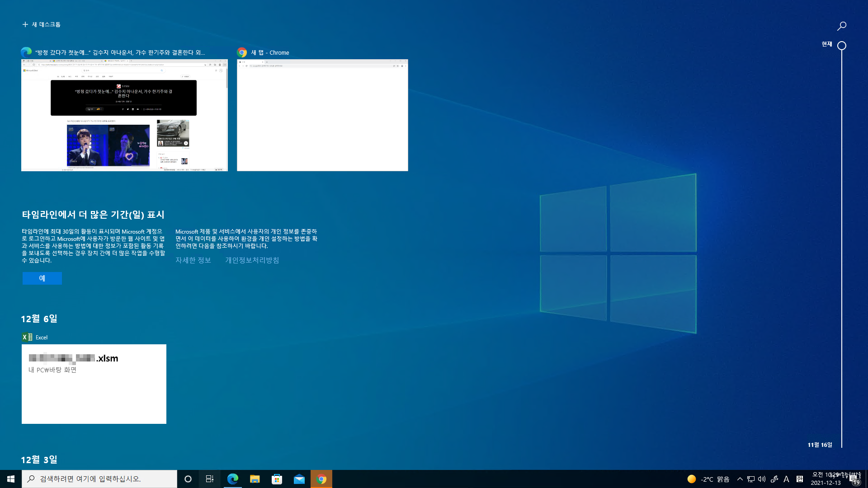Image resolution: width=868 pixels, height=488 pixels.
Task: Click the timeline search magnifier icon
Action: 841,26
